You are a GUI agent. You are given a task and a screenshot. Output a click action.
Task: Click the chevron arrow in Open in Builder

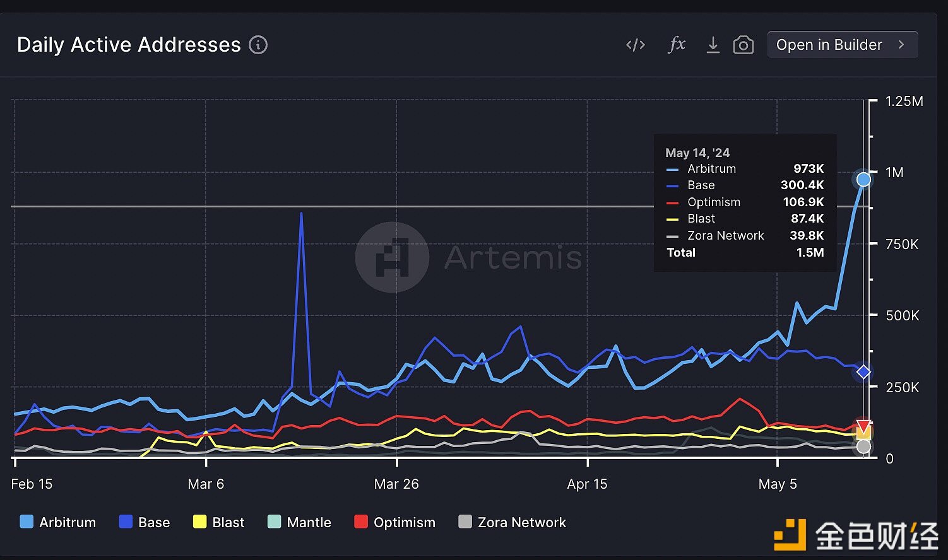click(x=901, y=45)
